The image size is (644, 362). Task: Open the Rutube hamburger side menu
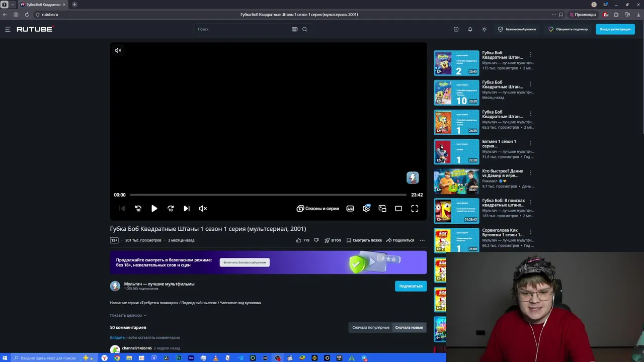[8, 29]
